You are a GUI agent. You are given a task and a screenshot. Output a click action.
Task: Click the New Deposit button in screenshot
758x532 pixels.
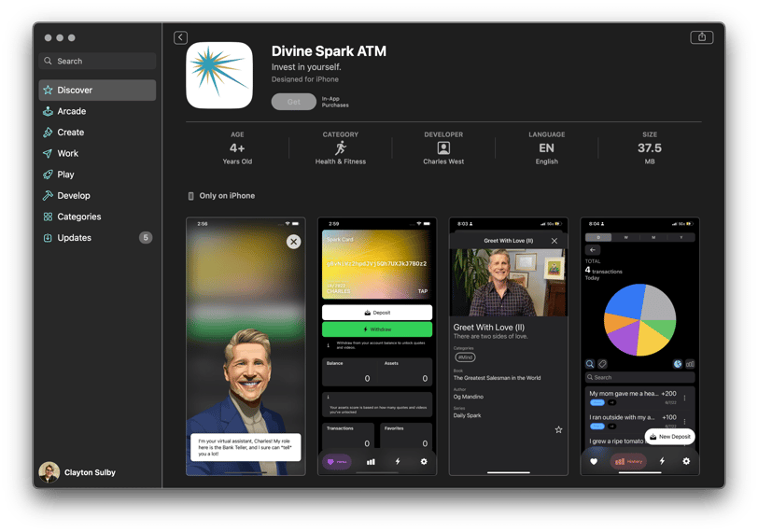point(670,437)
